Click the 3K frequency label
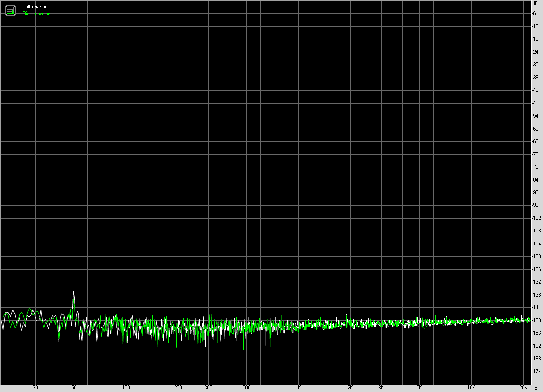This screenshot has height=392, width=543. point(381,387)
